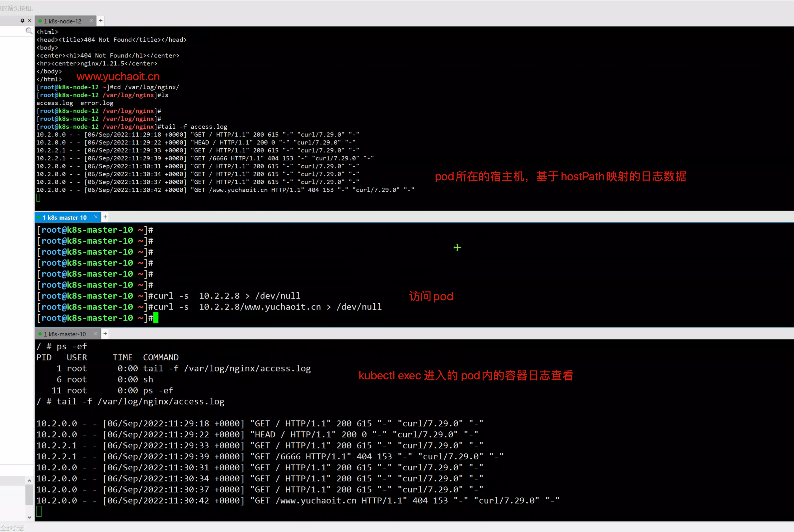Close the k8s-node-12 tab

point(91,21)
